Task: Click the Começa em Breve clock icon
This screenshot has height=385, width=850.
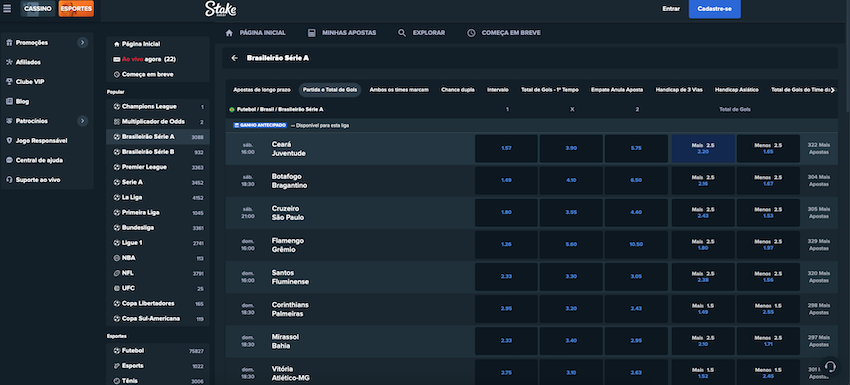Action: [x=471, y=33]
